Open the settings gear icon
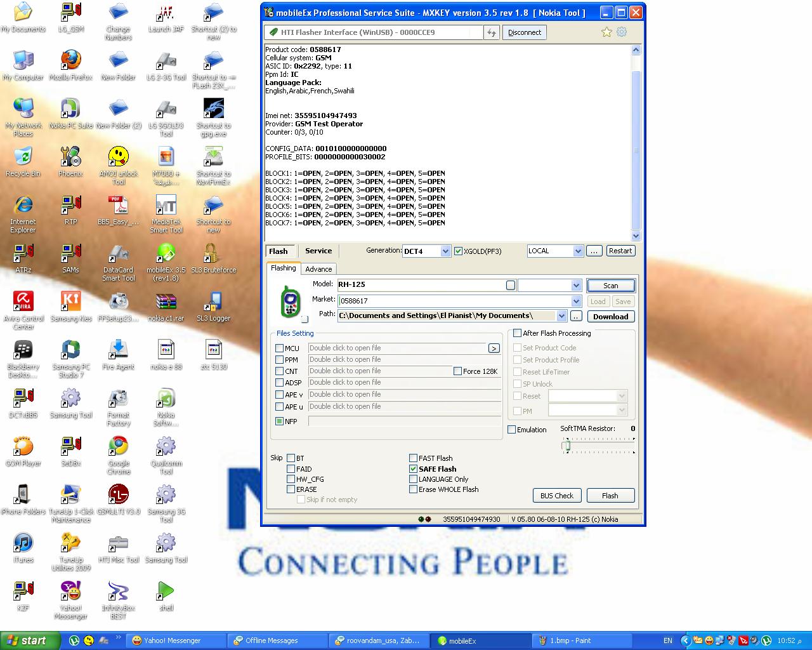This screenshot has height=650, width=812. click(x=622, y=32)
